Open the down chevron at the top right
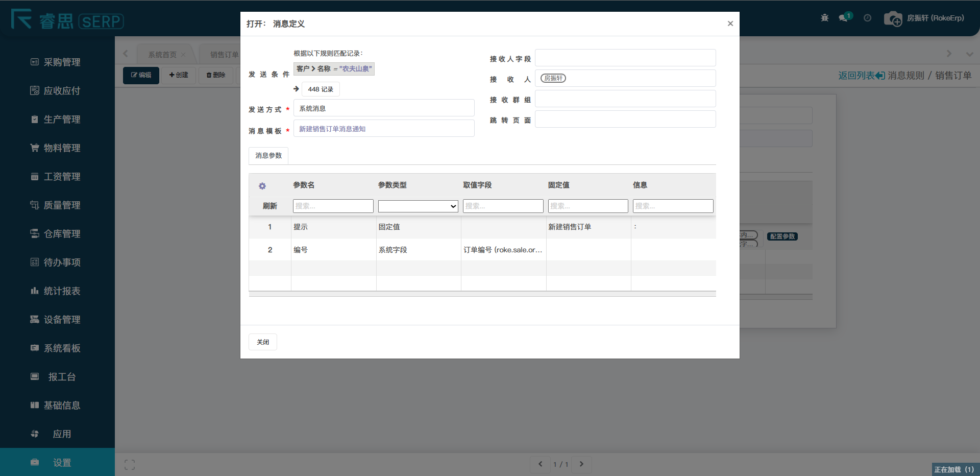This screenshot has width=980, height=476. [x=969, y=53]
